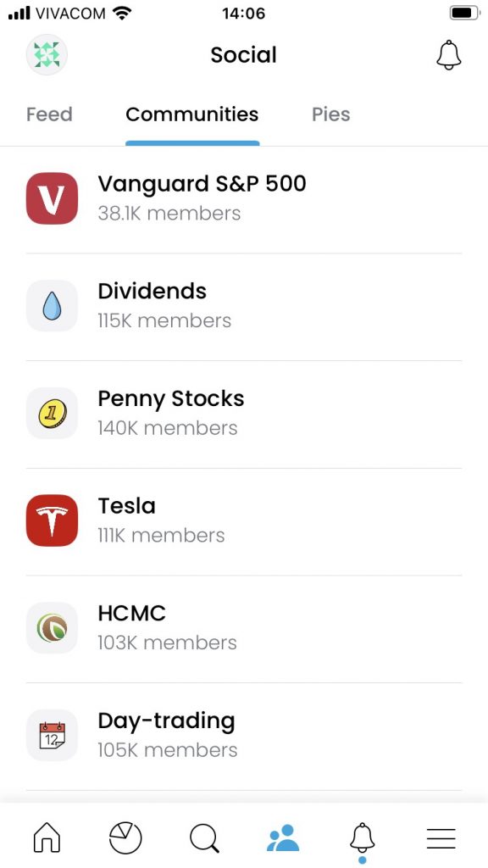Open the Day-trading community
Image resolution: width=488 pixels, height=868 pixels.
(x=244, y=736)
